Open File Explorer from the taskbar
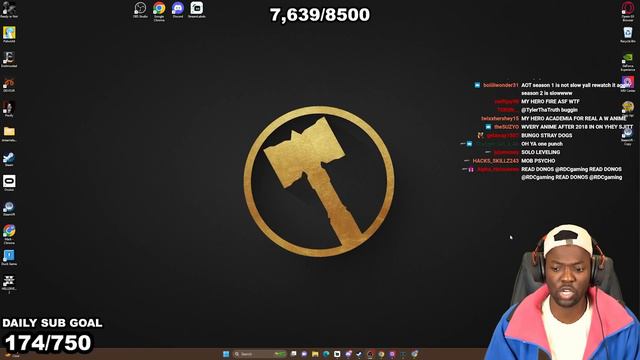This screenshot has width=640, height=360. tap(315, 354)
